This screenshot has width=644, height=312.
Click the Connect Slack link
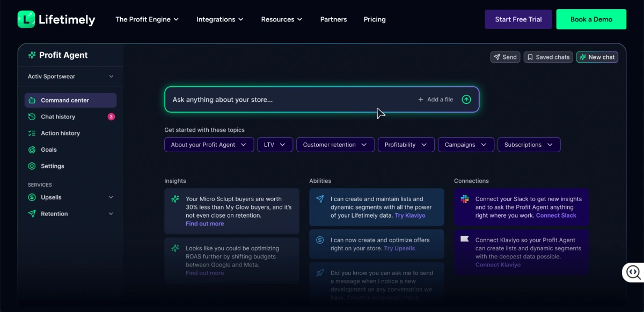[x=556, y=216]
